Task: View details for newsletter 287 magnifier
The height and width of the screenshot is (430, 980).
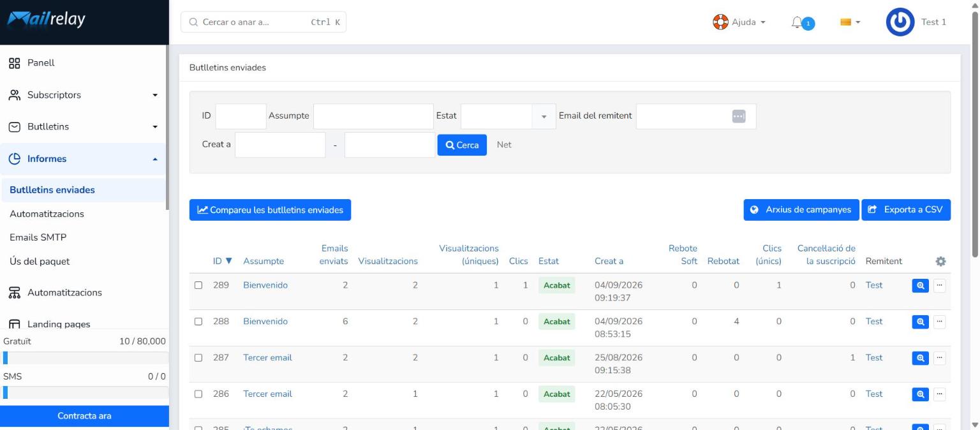Action: [920, 359]
